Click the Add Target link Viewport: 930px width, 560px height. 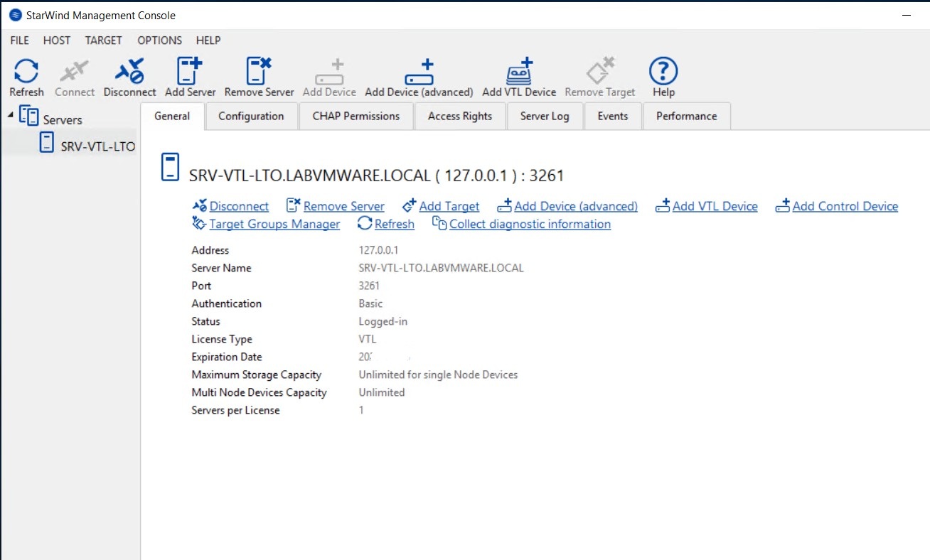449,207
